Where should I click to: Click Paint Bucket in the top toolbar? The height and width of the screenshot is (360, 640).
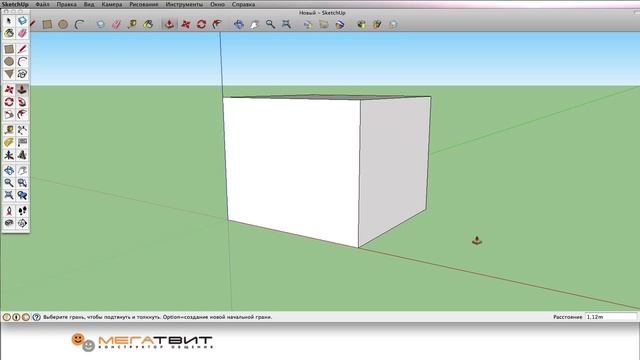(x=148, y=24)
